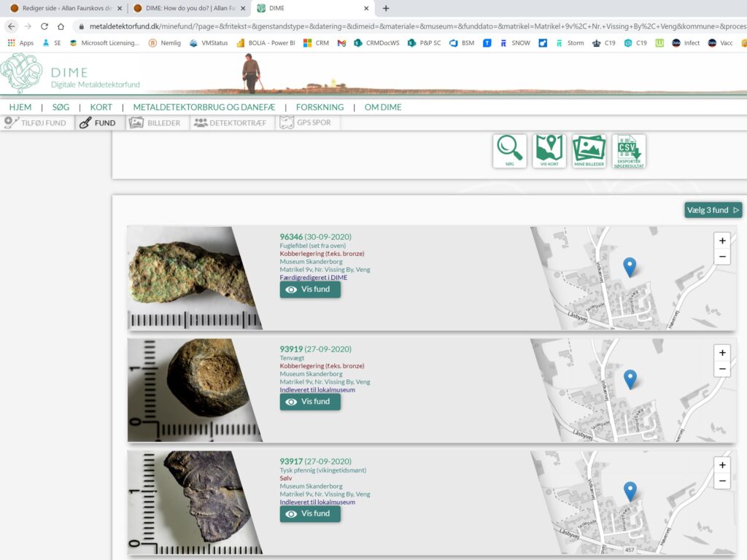This screenshot has height=560, width=747.
Task: Click the browser home icon
Action: coord(61,26)
